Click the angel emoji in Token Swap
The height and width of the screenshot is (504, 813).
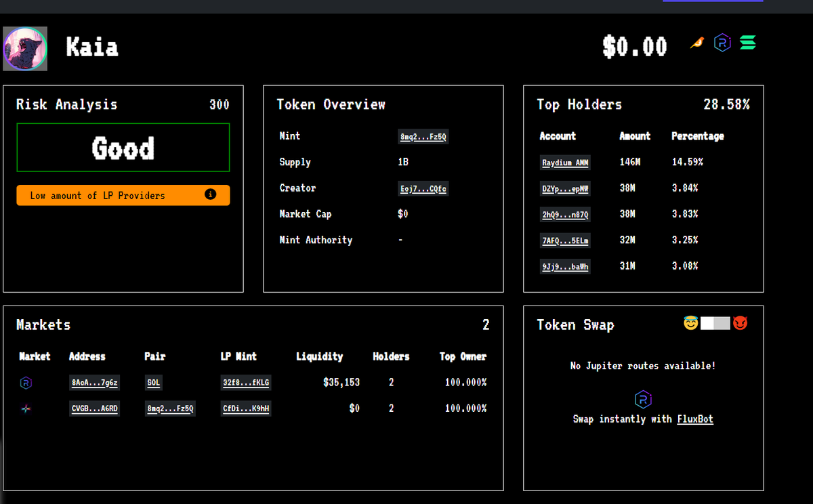690,324
